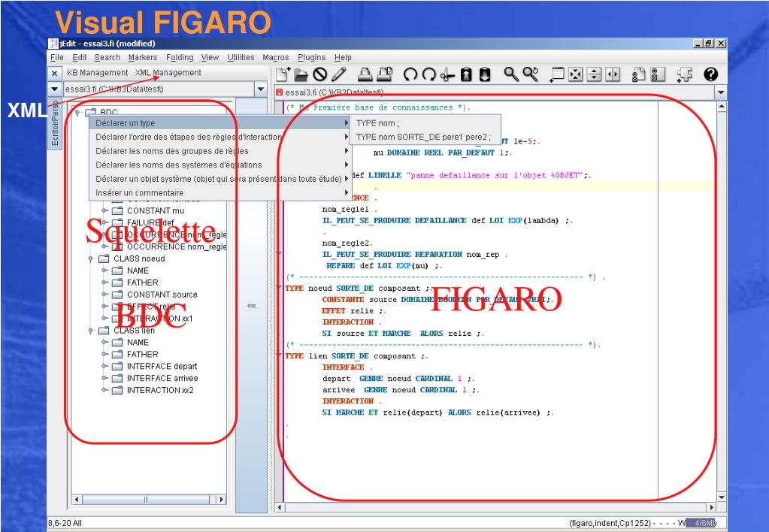
Task: Open the Folding menu
Action: (x=180, y=57)
